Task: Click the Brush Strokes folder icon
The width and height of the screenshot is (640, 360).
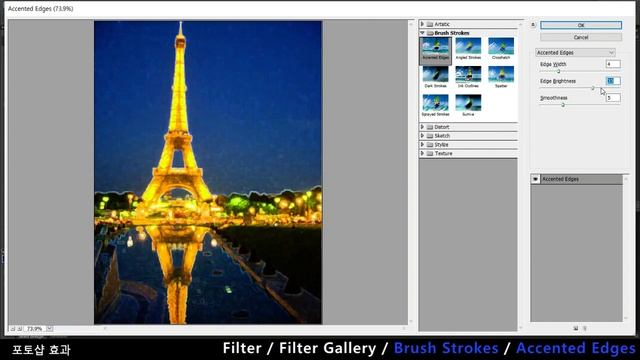Action: click(429, 33)
